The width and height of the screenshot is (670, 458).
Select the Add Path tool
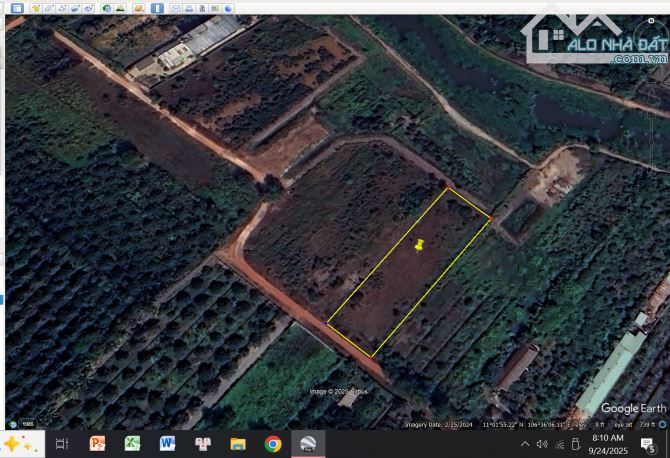pos(62,8)
